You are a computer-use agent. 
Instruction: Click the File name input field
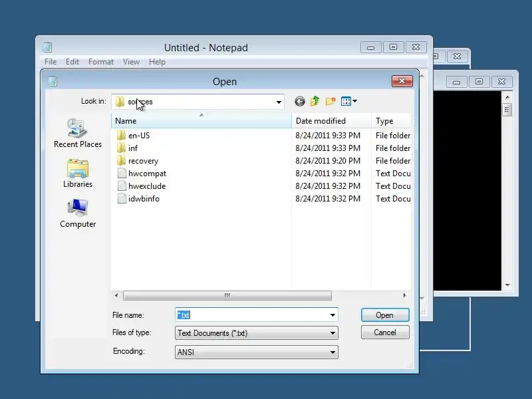251,315
